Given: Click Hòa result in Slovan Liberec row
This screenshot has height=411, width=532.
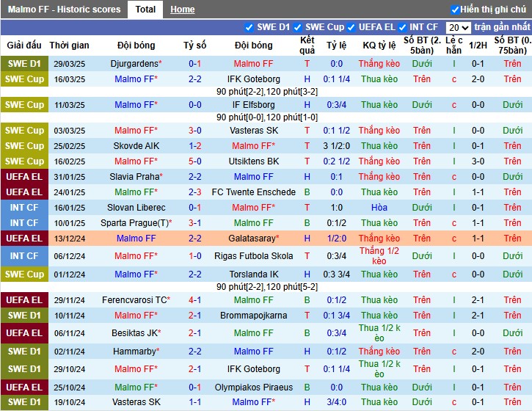Looking at the screenshot, I should point(379,208).
